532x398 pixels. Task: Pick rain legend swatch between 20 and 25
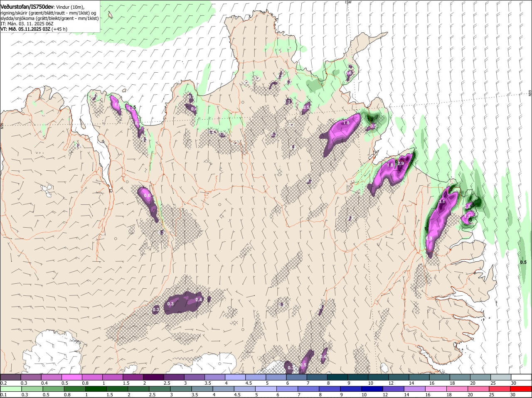(x=479, y=389)
